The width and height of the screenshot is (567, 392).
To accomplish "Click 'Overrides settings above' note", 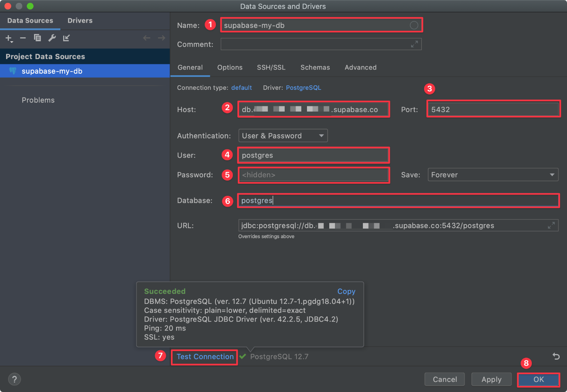I will 266,236.
